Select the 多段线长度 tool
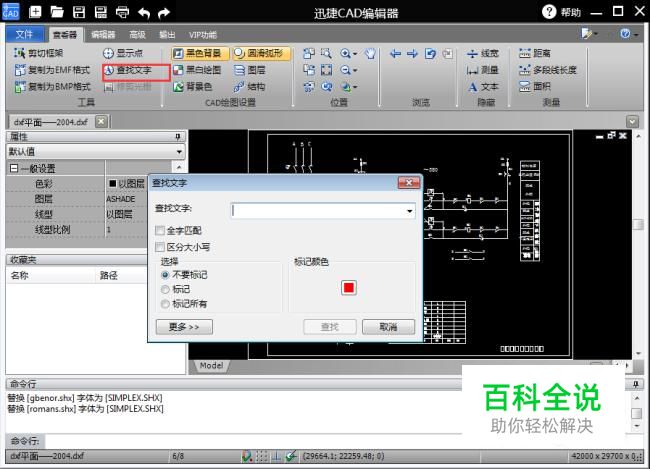 point(548,70)
